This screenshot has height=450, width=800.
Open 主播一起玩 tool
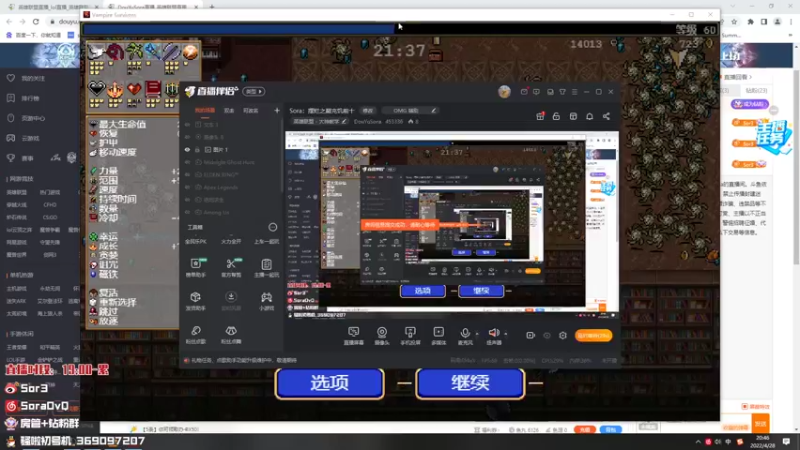[x=266, y=267]
